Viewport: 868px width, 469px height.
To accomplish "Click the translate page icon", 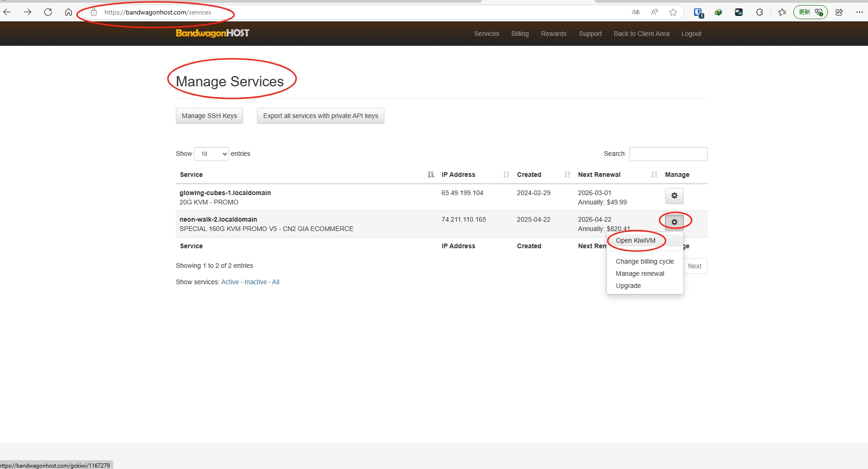I will click(636, 12).
